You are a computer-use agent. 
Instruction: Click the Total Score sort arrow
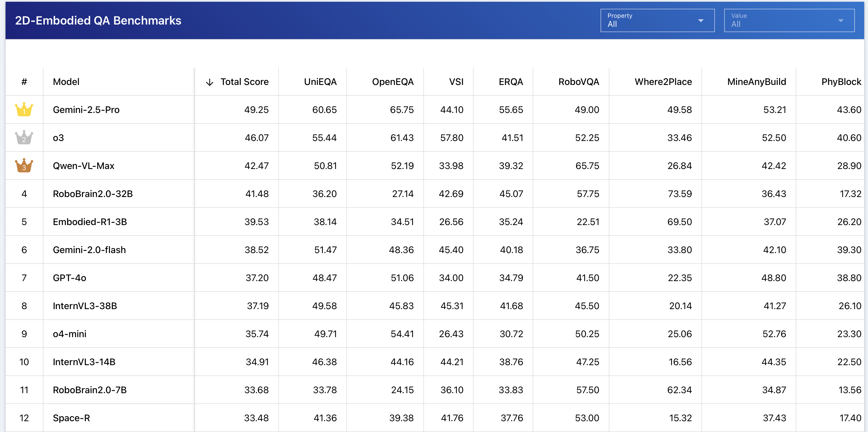click(x=210, y=82)
